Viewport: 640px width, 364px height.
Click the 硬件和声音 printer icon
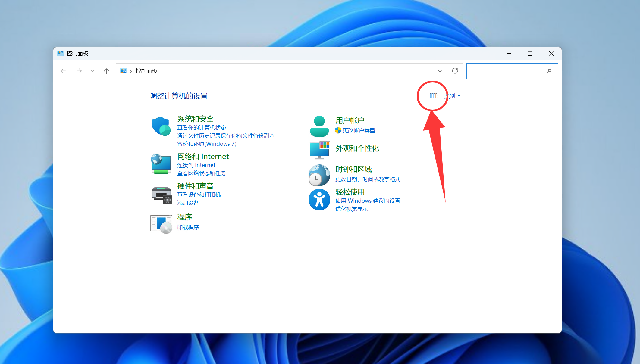point(161,195)
